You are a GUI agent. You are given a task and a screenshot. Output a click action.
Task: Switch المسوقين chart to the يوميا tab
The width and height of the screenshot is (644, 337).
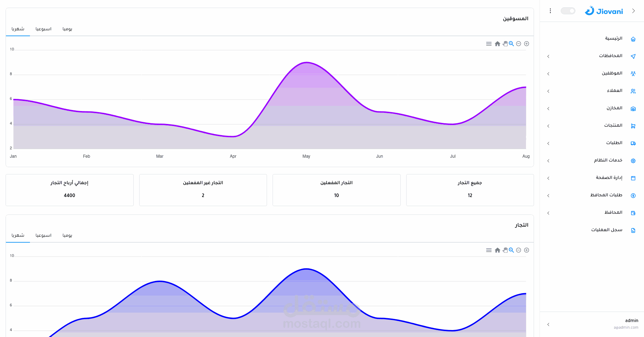[x=67, y=29]
